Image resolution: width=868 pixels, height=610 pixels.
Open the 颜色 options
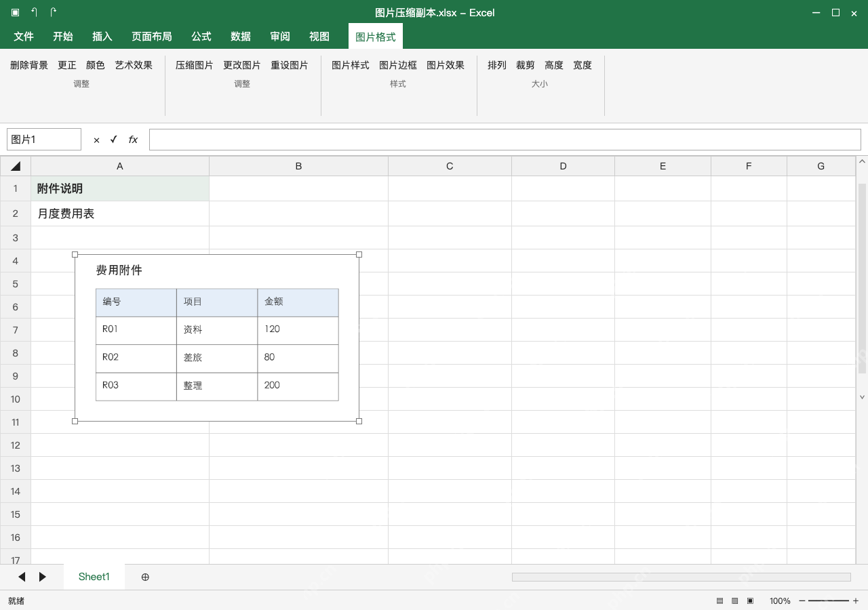tap(96, 65)
